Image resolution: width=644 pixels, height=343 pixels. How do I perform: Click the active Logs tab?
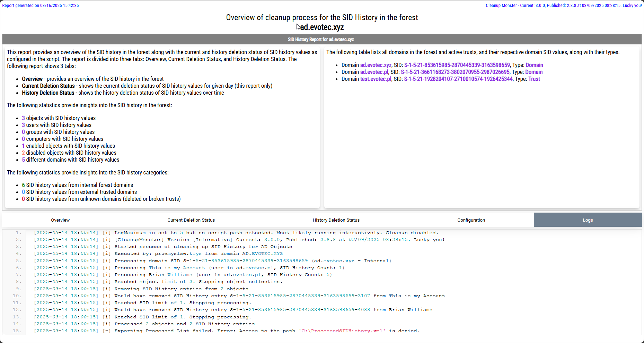coord(588,220)
